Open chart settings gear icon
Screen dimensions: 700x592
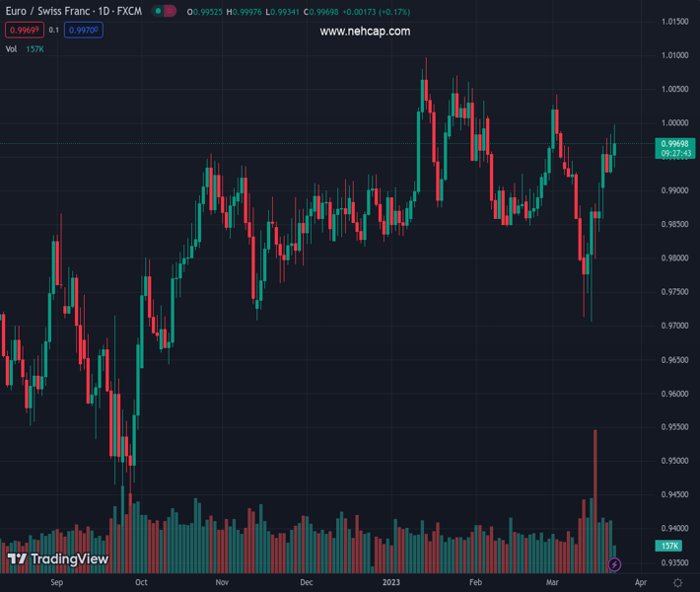pyautogui.click(x=675, y=582)
